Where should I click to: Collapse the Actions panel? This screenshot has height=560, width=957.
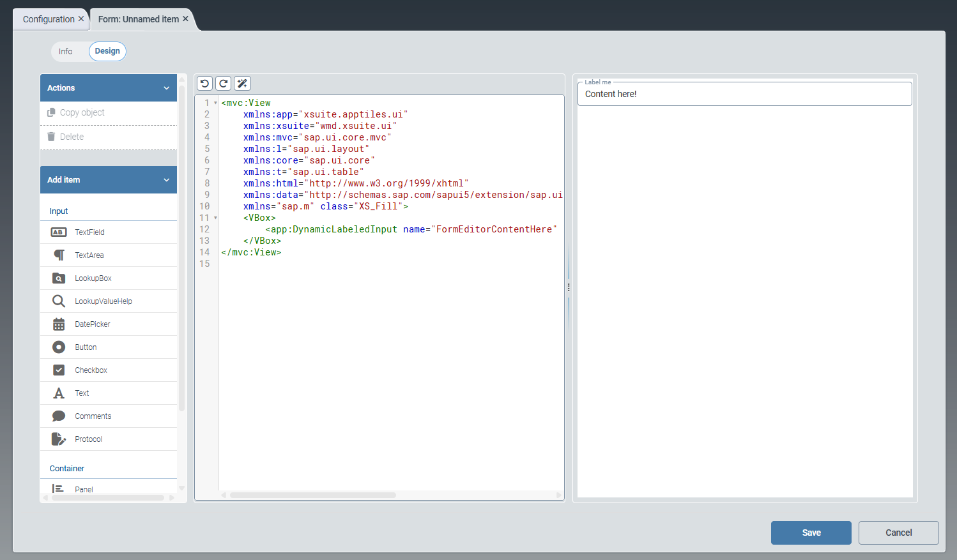166,87
